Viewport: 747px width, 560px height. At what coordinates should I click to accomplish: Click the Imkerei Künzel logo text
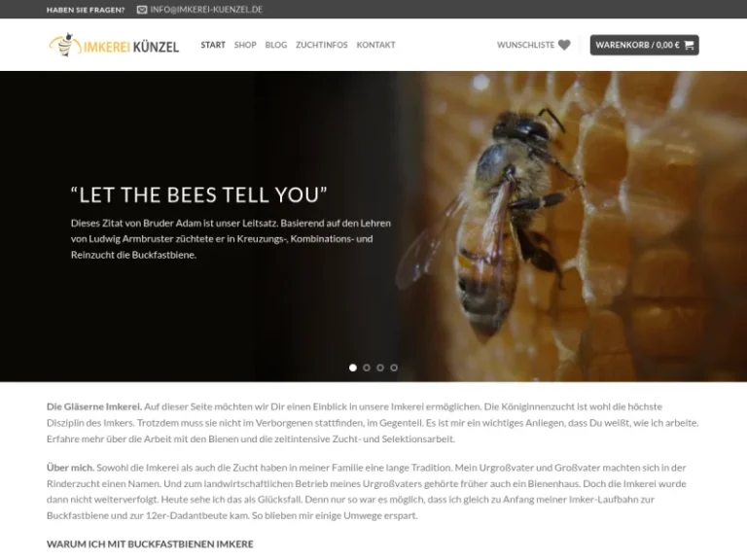point(131,47)
